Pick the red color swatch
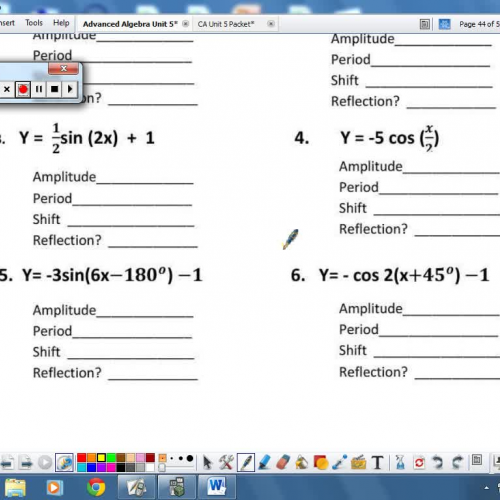 coord(82,458)
